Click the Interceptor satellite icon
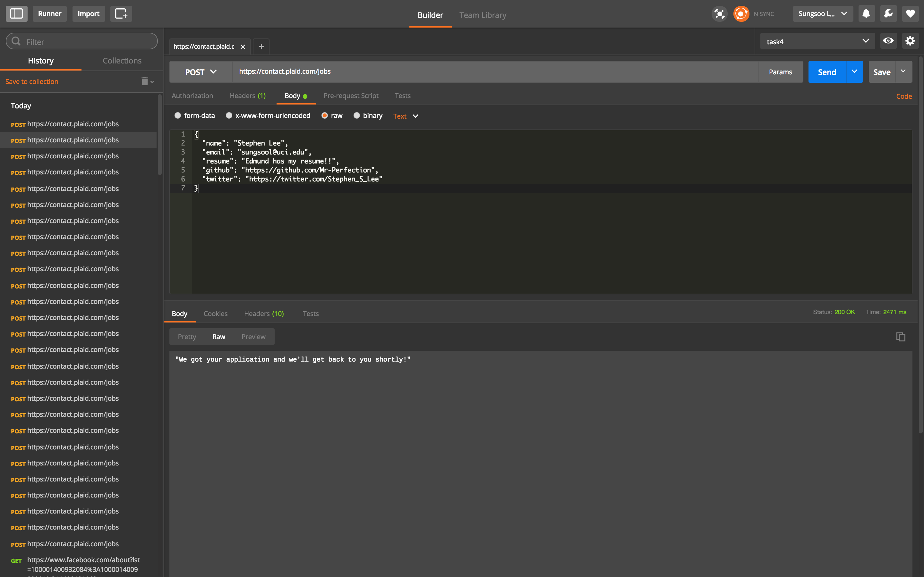The height and width of the screenshot is (577, 924). [x=719, y=14]
